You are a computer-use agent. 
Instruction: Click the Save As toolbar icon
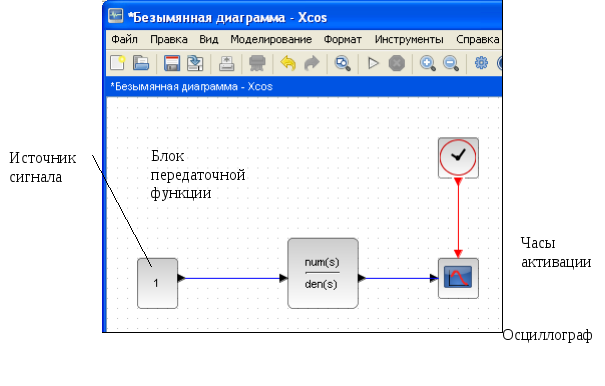click(x=195, y=63)
